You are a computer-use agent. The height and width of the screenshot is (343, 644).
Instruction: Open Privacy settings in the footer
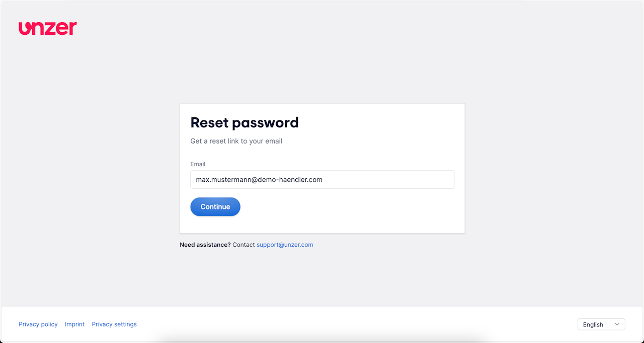click(x=114, y=324)
